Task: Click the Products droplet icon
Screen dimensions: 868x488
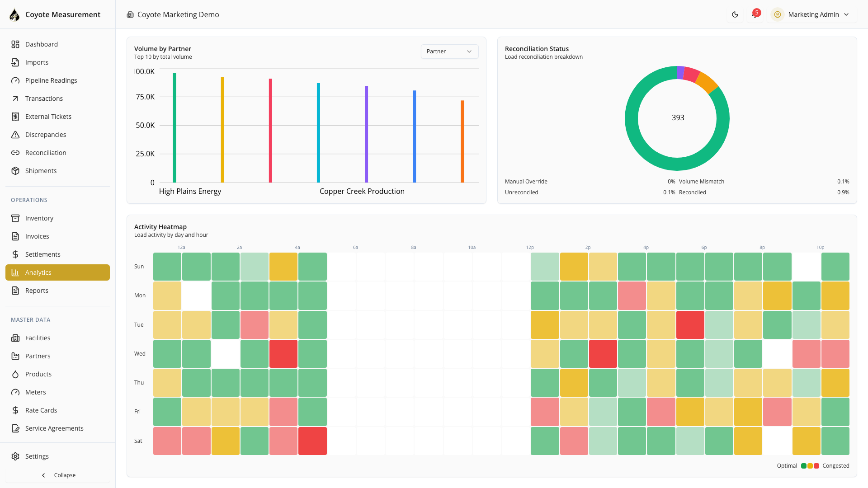Action: (15, 374)
